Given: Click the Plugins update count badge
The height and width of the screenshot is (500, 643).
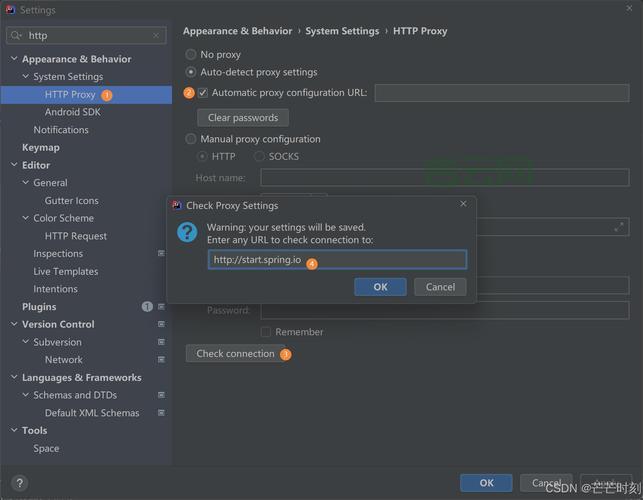Looking at the screenshot, I should (x=147, y=307).
